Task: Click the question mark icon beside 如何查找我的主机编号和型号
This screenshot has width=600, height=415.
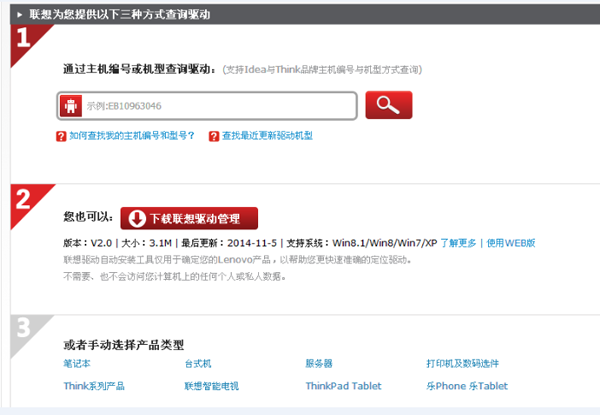Action: (61, 136)
